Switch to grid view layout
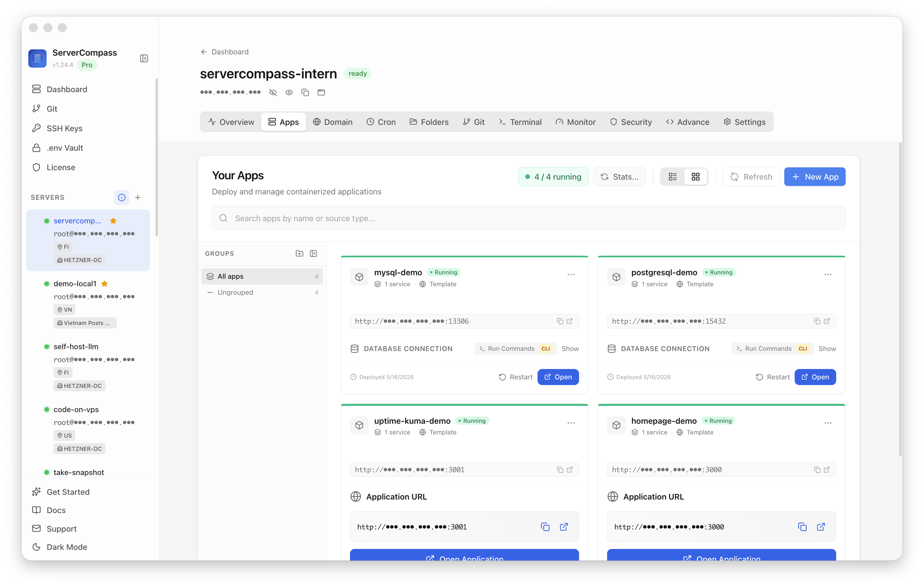The image size is (924, 587). (695, 177)
